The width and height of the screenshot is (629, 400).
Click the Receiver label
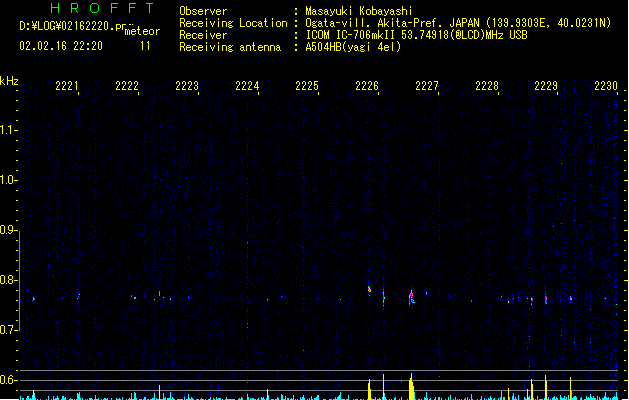pos(203,35)
